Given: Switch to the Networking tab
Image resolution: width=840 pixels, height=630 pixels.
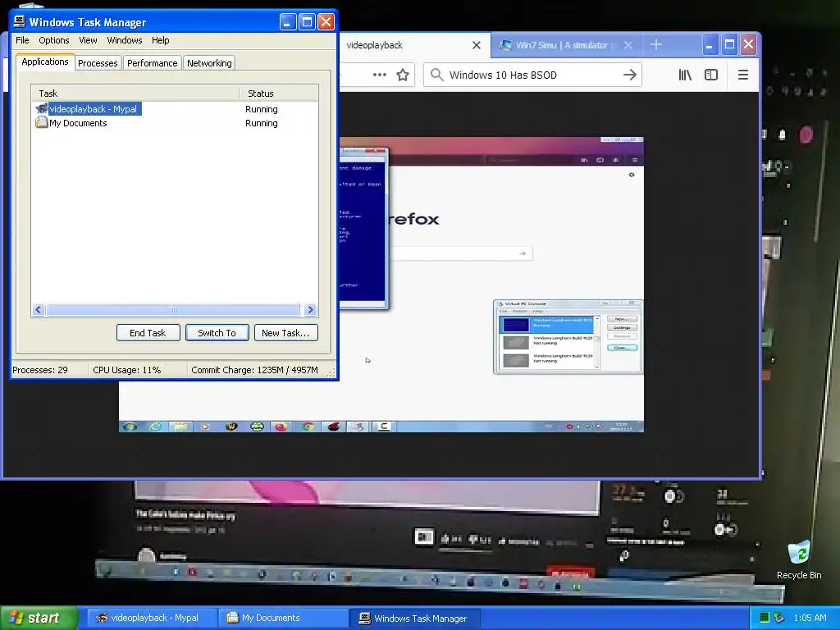Looking at the screenshot, I should click(209, 63).
